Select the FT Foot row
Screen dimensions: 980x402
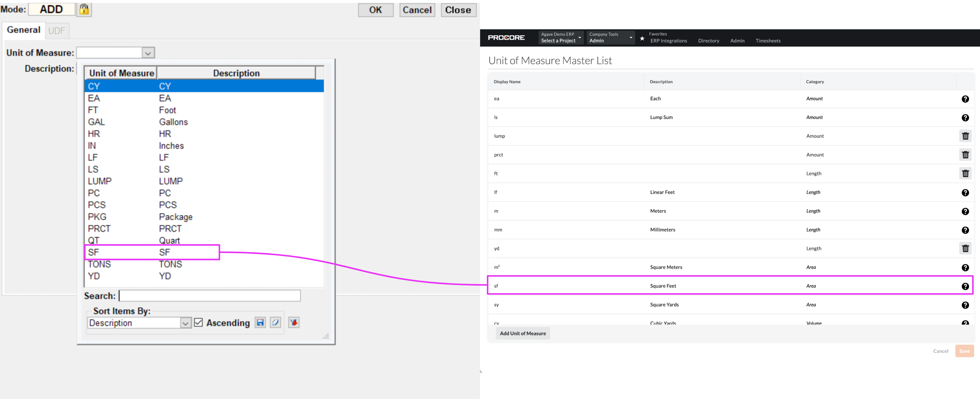pos(204,110)
